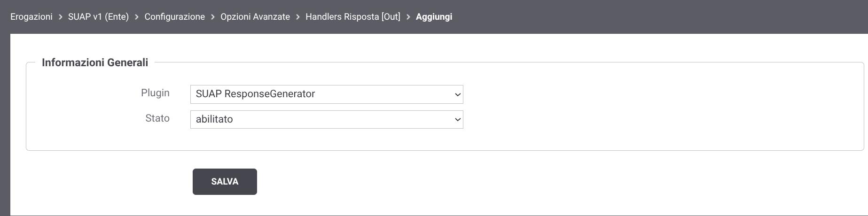Open the Plugin selection dropdown
Image resolution: width=868 pixels, height=216 pixels.
pyautogui.click(x=327, y=94)
